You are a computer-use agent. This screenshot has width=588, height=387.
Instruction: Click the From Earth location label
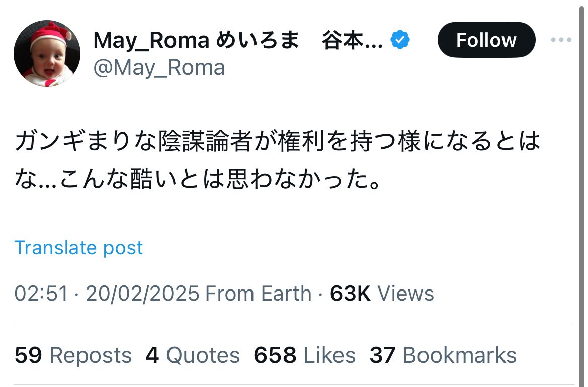[x=259, y=294]
